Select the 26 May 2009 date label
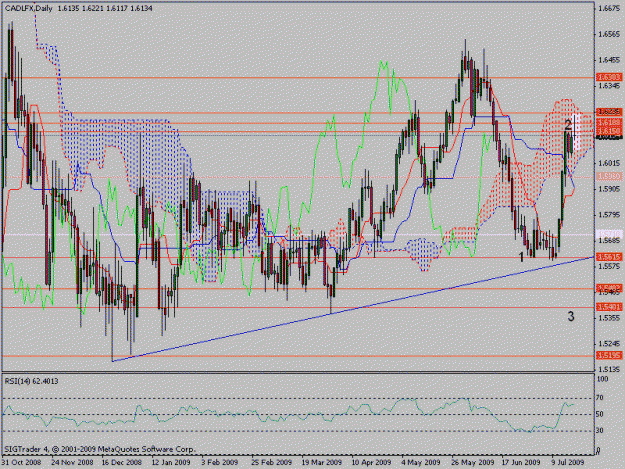The width and height of the screenshot is (625, 469). (x=473, y=462)
